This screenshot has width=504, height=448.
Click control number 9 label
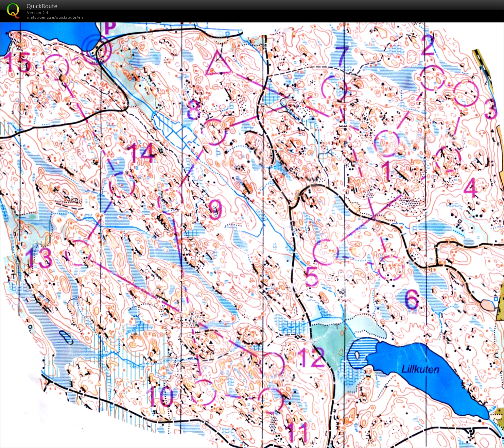tap(215, 210)
